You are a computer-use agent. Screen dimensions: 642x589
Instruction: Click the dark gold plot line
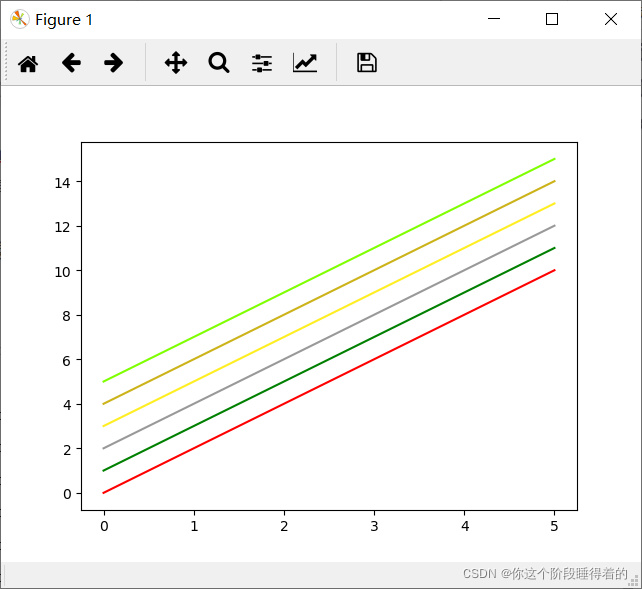point(329,292)
